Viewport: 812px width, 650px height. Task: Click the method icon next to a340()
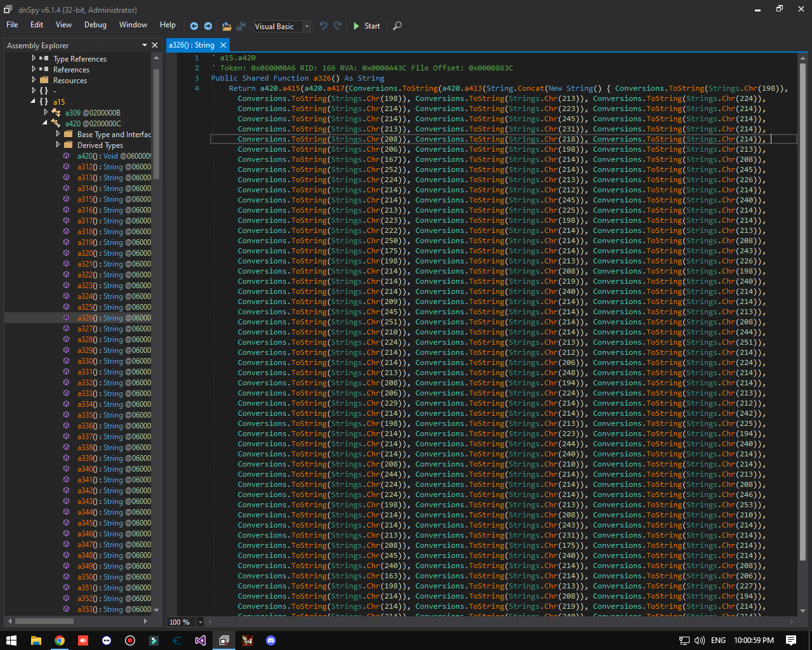(66, 468)
